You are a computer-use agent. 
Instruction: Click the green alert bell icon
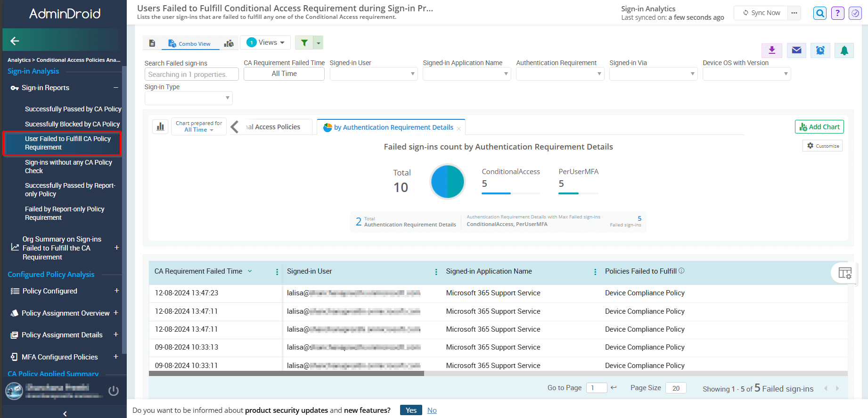pos(844,50)
